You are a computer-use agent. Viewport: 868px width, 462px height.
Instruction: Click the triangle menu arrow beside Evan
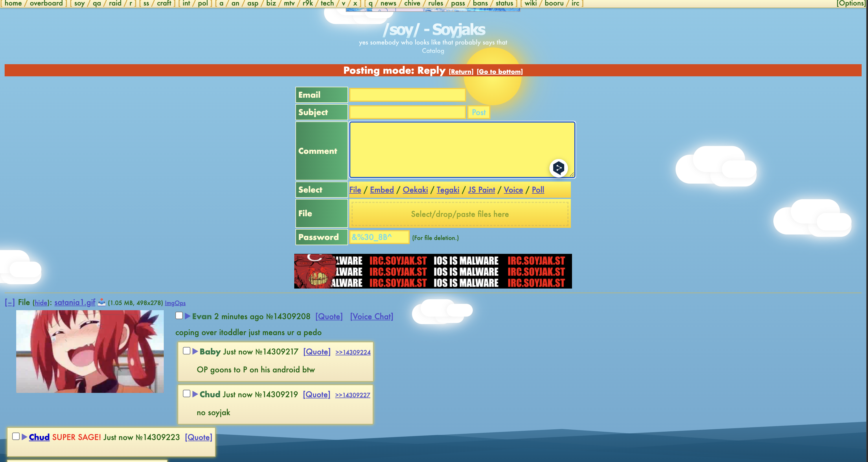(x=188, y=316)
